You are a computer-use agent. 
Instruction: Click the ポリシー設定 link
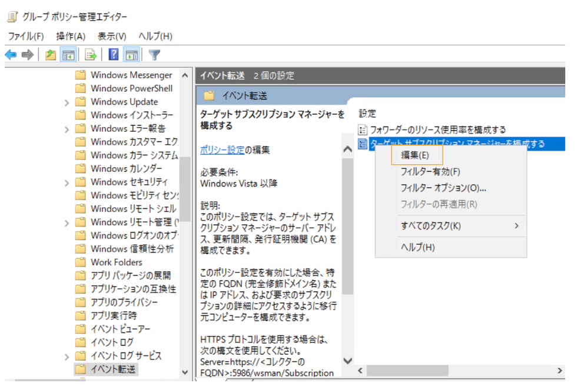pos(222,149)
